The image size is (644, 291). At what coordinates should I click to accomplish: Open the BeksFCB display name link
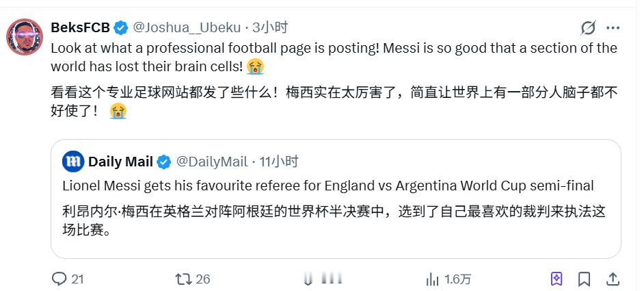click(81, 27)
